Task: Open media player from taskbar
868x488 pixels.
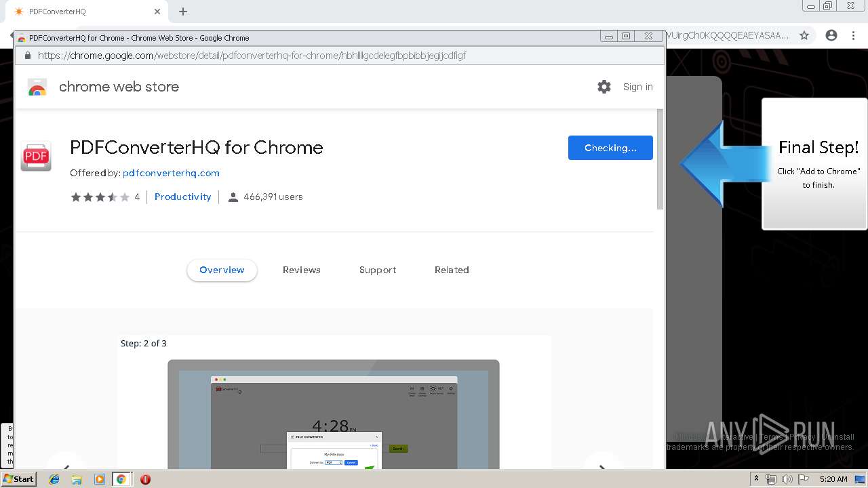Action: click(99, 479)
